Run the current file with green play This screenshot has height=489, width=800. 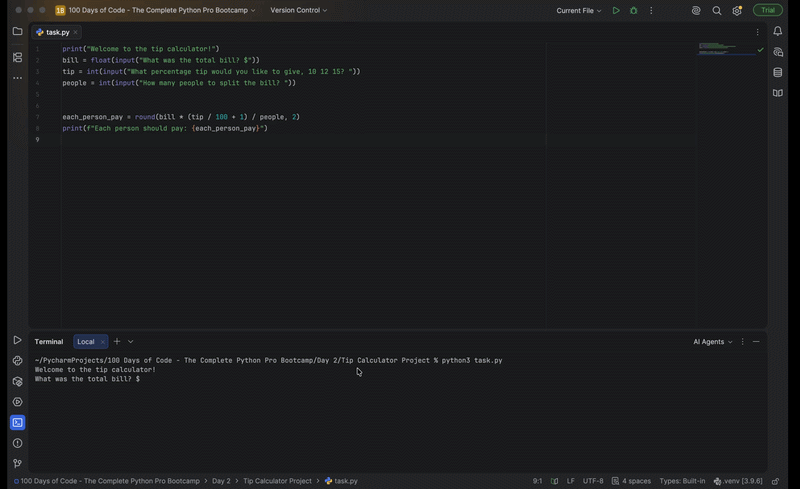(616, 10)
